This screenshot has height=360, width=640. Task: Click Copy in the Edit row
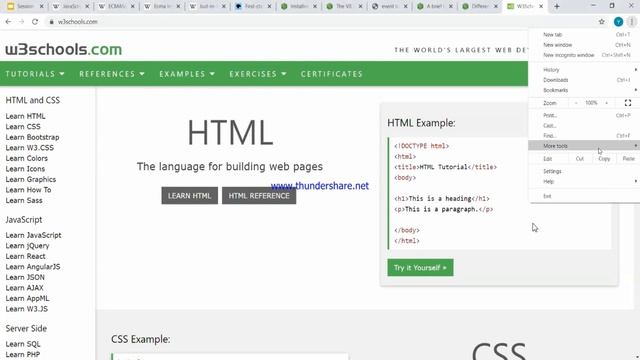click(x=604, y=158)
